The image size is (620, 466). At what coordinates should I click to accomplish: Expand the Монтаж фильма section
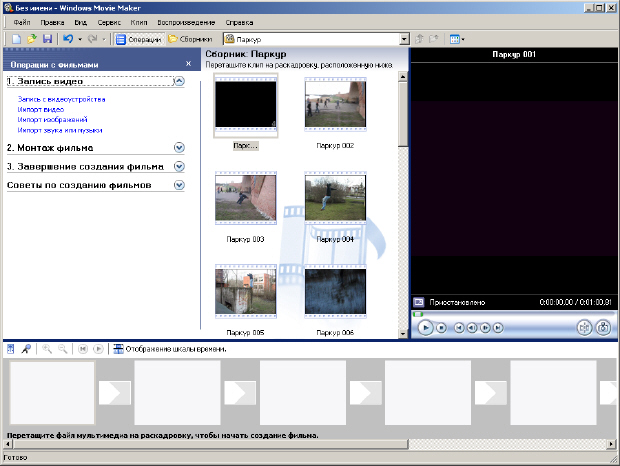pos(179,147)
